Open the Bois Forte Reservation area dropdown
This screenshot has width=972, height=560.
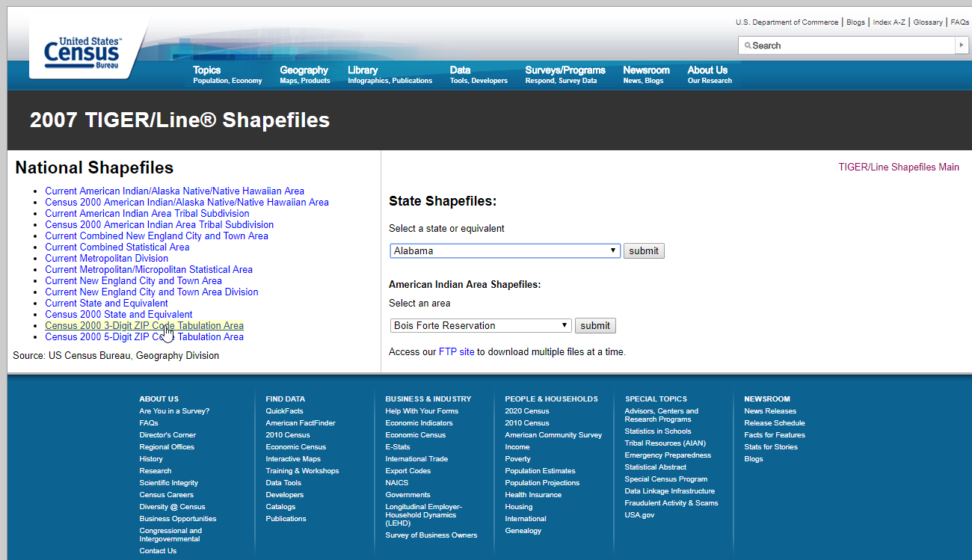[481, 326]
